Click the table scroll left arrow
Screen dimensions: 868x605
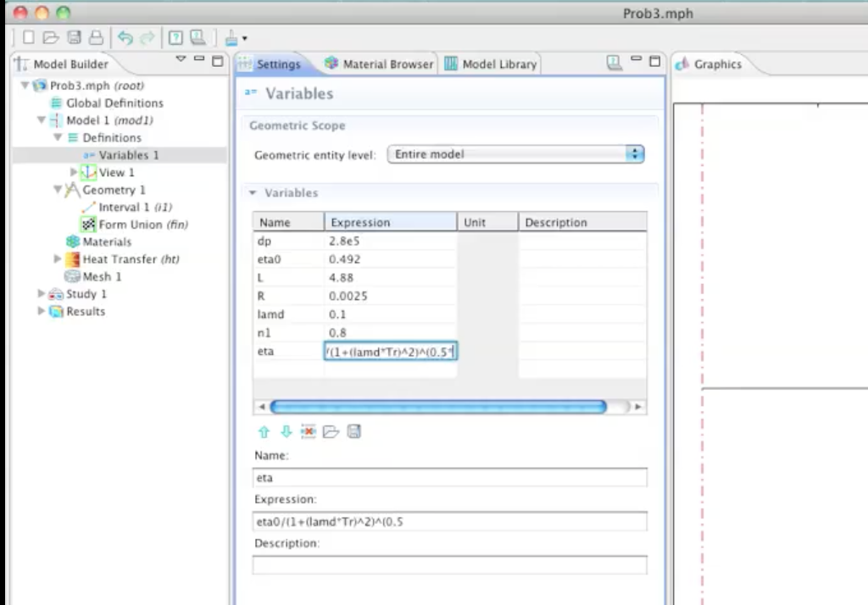click(261, 407)
